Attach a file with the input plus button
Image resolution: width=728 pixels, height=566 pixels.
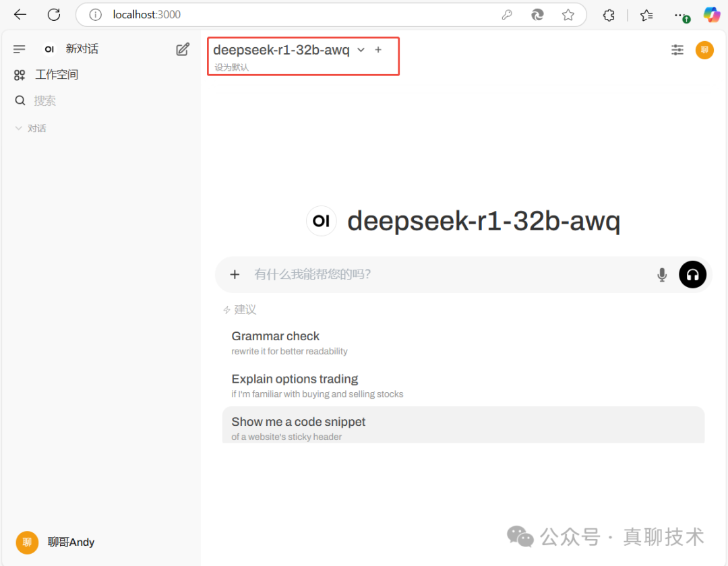235,275
